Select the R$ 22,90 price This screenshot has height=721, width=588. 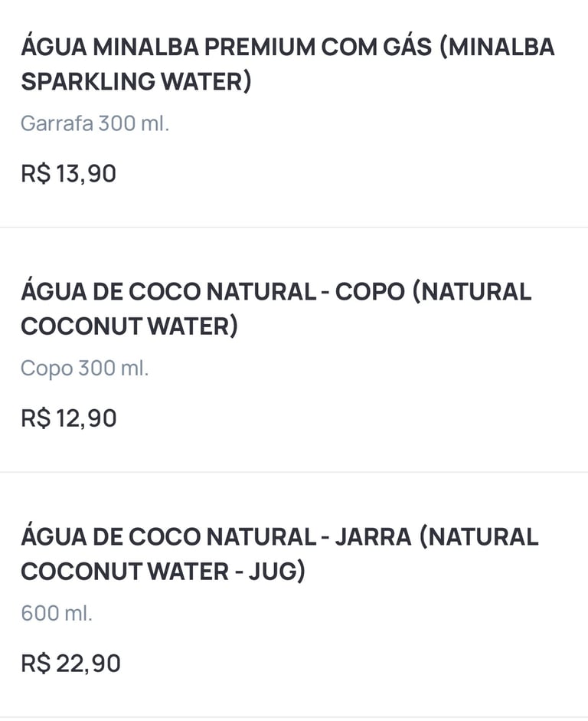(x=70, y=664)
